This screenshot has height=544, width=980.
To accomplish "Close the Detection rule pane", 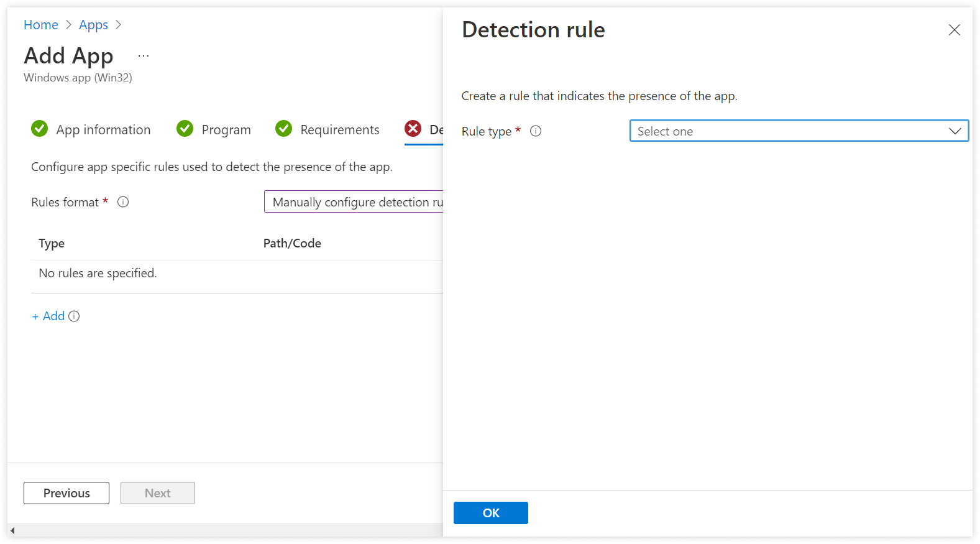I will tap(954, 30).
